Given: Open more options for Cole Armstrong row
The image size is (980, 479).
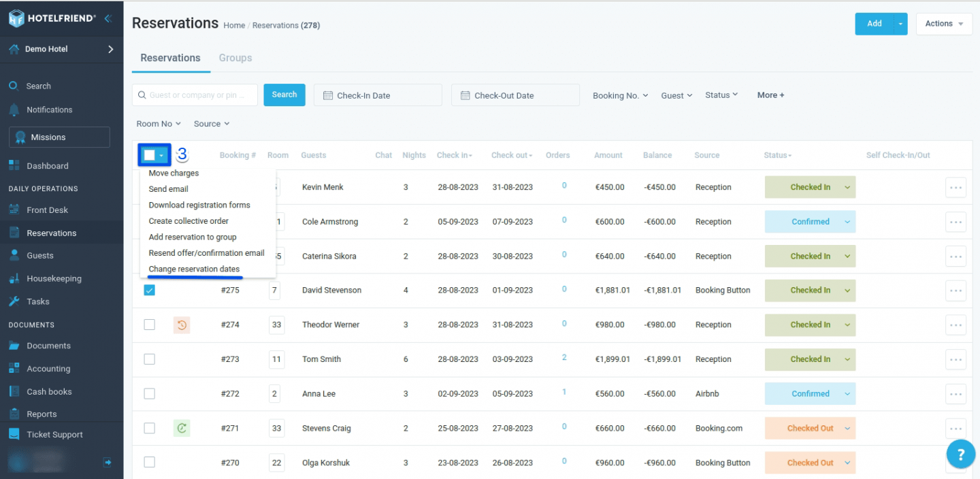Looking at the screenshot, I should [x=955, y=222].
